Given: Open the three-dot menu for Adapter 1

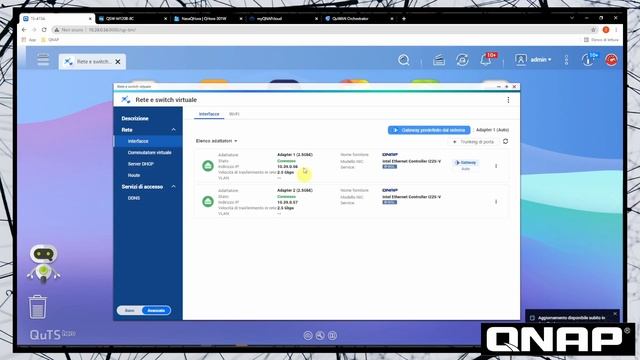Looking at the screenshot, I should tap(496, 166).
